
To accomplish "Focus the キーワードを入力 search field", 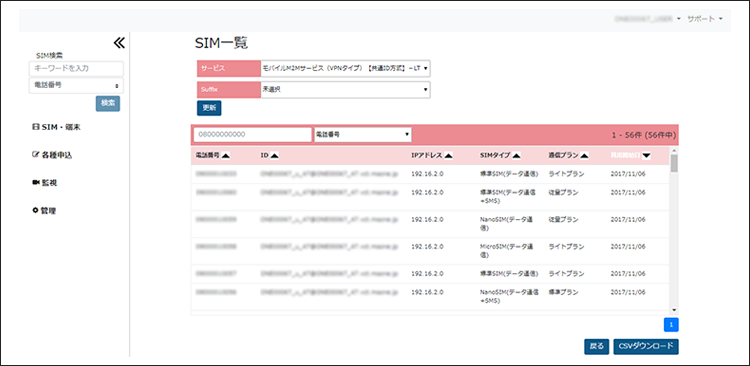I will (76, 68).
